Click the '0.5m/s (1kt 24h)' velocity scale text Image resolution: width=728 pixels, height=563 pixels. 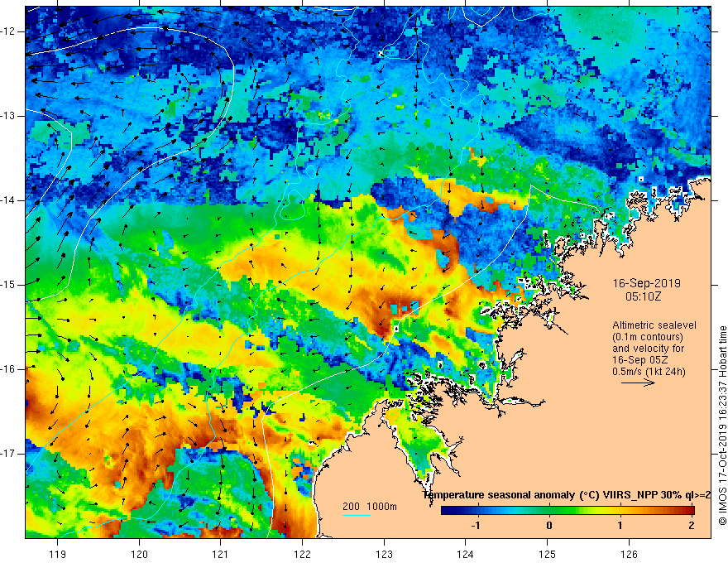649,372
